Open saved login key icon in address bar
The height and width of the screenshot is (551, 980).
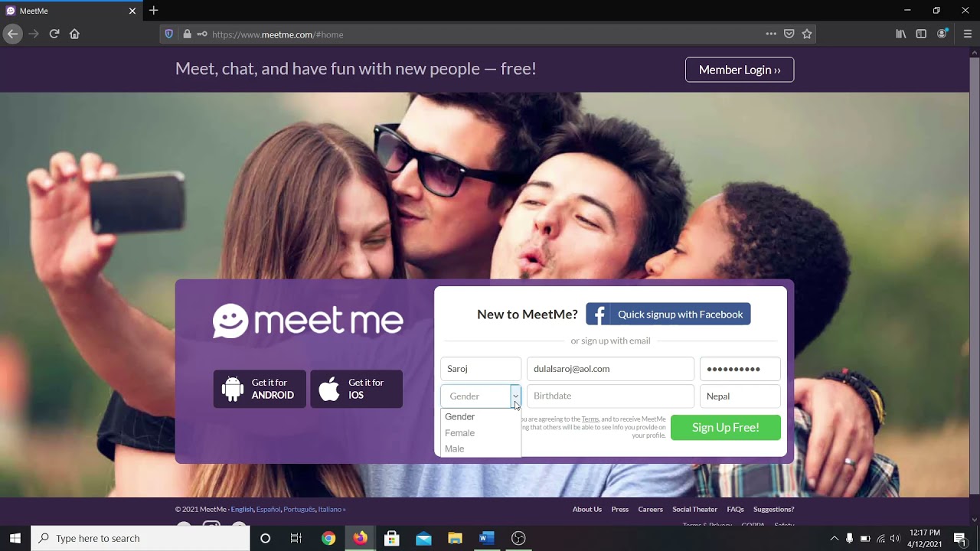pyautogui.click(x=202, y=34)
